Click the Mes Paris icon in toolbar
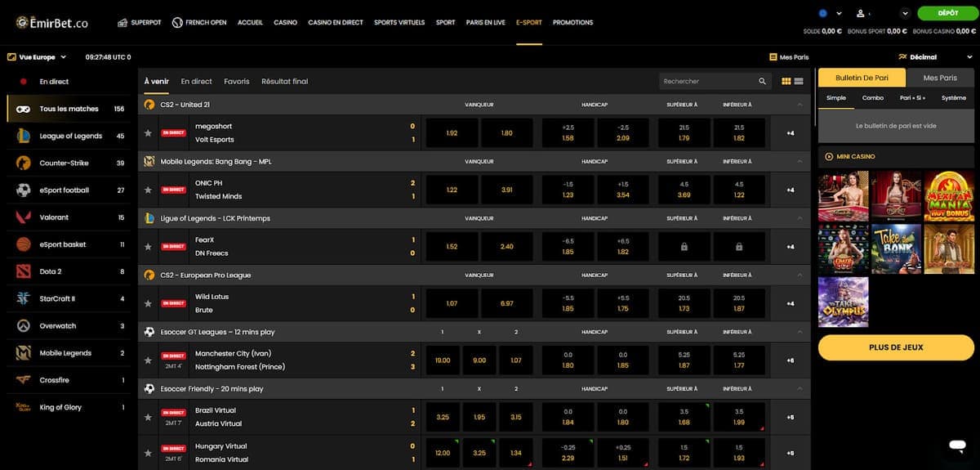 [x=773, y=57]
